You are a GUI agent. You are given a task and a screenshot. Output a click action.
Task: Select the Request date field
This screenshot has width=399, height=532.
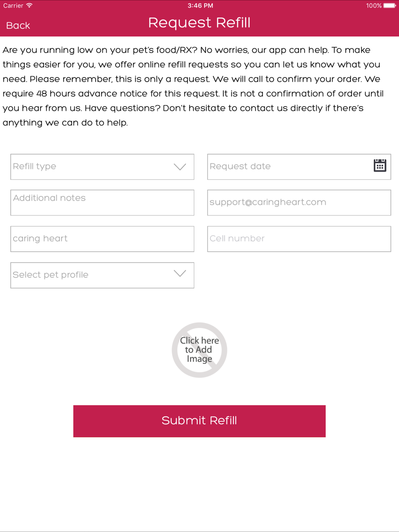(x=299, y=167)
